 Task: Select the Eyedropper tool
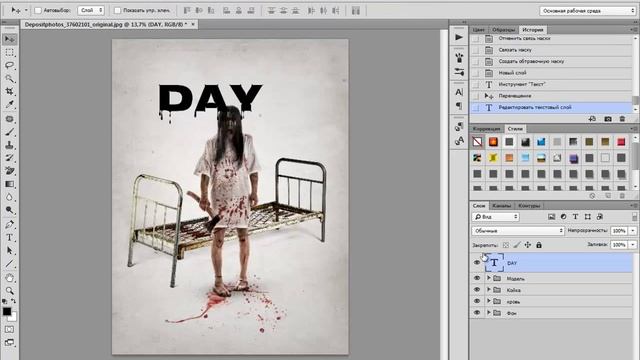(x=9, y=104)
